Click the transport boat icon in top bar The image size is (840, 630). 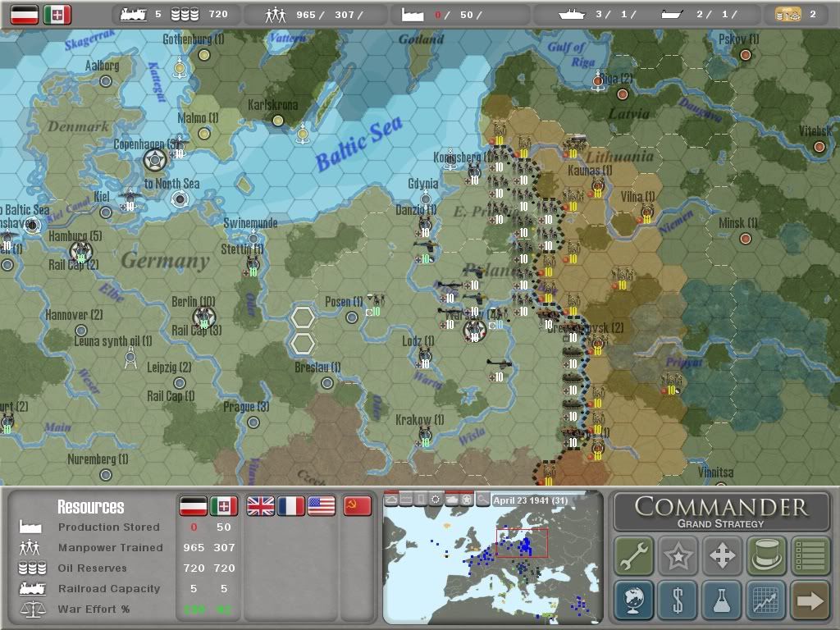coord(672,15)
